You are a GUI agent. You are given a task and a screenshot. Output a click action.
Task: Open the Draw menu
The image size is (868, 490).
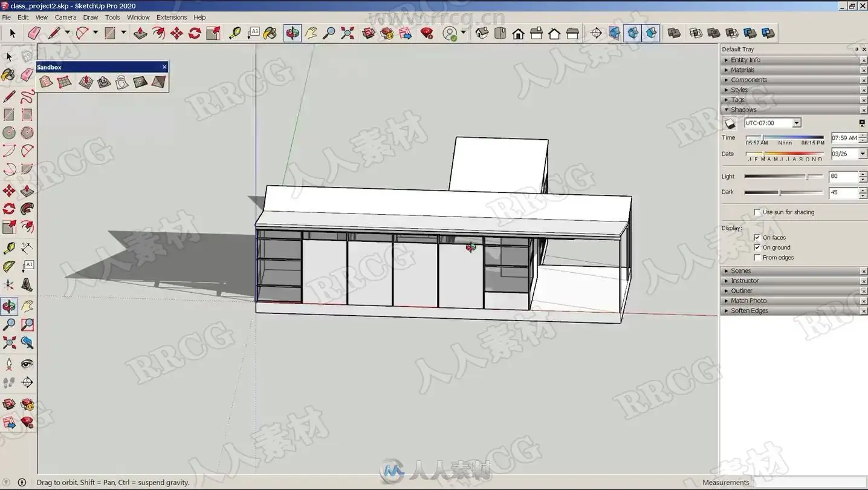90,18
